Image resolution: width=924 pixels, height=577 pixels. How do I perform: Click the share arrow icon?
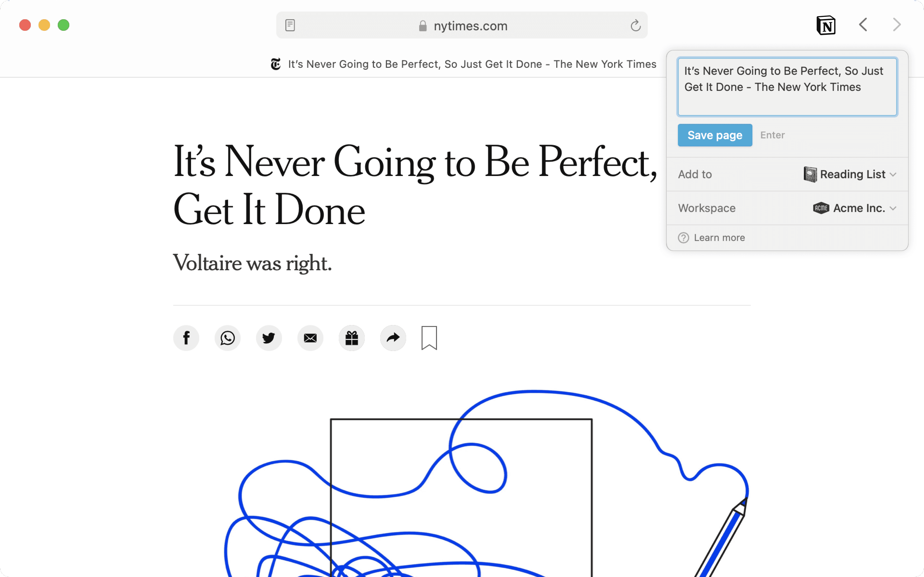coord(393,338)
